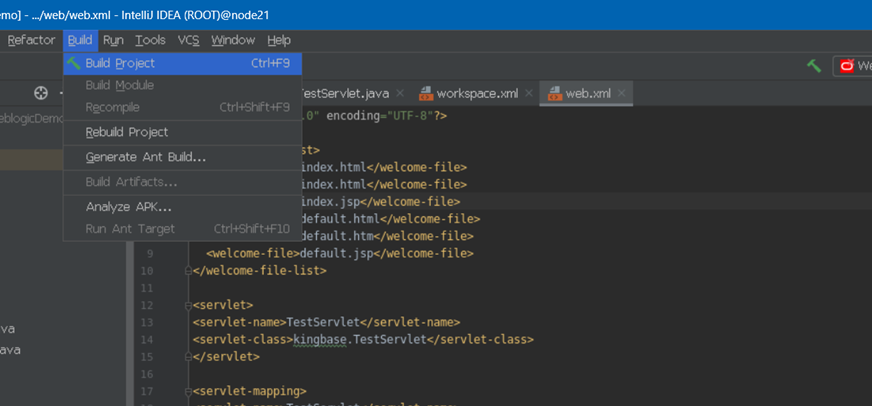The height and width of the screenshot is (406, 872).
Task: Switch to the workspace.xml tab
Action: [477, 94]
